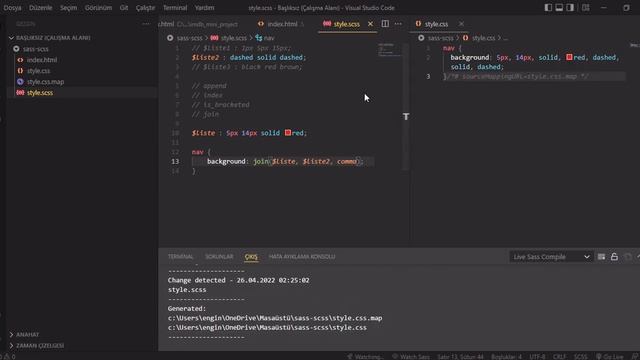Open the Düzenle menu

(x=40, y=8)
